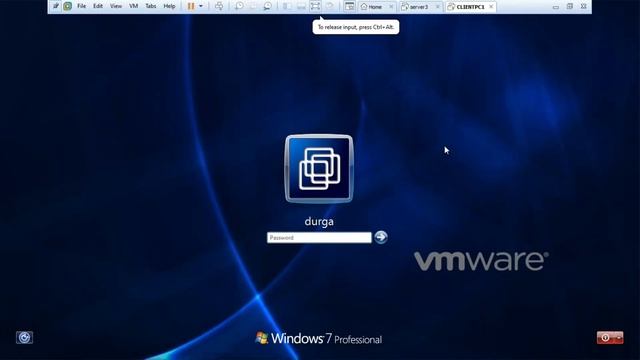
Task: Open the View menu
Action: [x=116, y=6]
